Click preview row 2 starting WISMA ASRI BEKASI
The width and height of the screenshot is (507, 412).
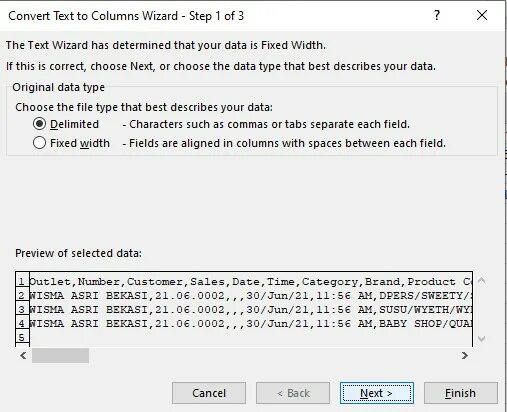pyautogui.click(x=251, y=296)
